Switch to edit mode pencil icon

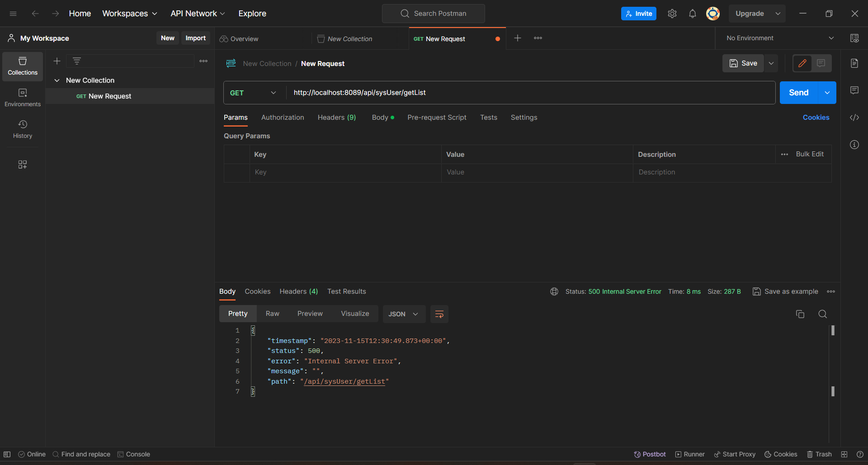(802, 63)
